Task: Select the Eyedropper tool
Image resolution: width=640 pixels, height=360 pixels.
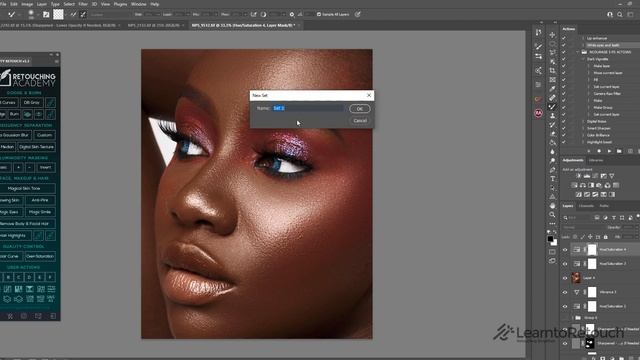Action: coord(552,89)
